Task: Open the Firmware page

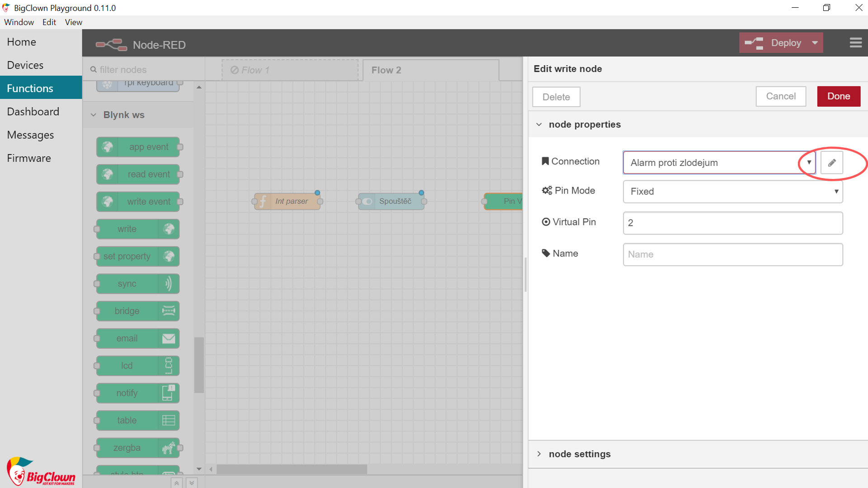Action: point(41,158)
